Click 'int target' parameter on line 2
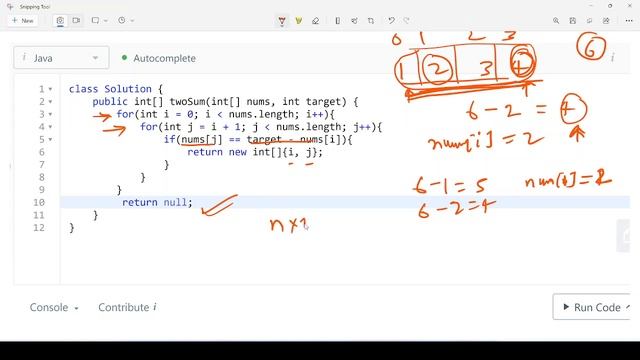Image resolution: width=640 pixels, height=360 pixels. tap(311, 102)
